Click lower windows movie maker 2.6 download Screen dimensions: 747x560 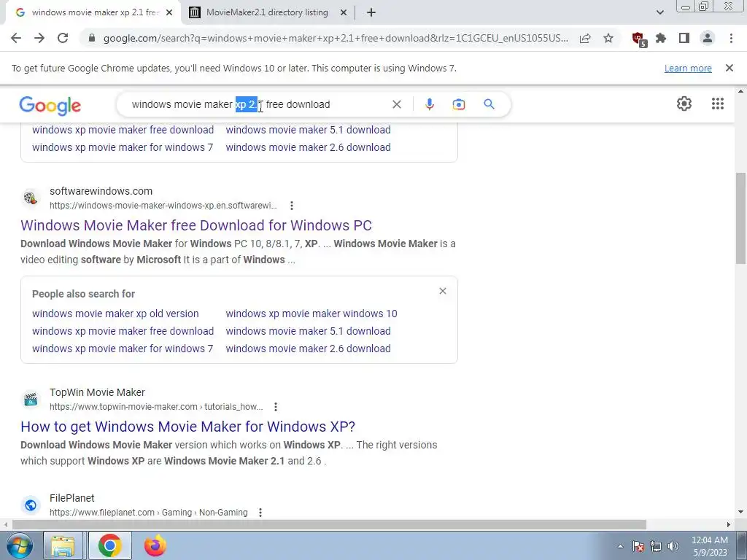click(x=309, y=349)
